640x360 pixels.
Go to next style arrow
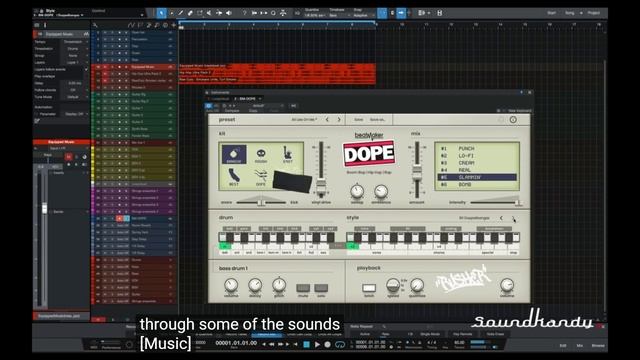(x=513, y=218)
